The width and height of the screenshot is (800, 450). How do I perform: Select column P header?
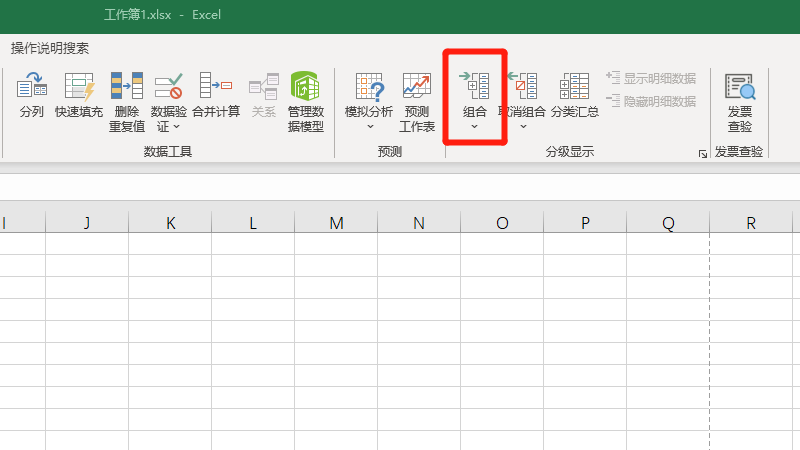(585, 223)
